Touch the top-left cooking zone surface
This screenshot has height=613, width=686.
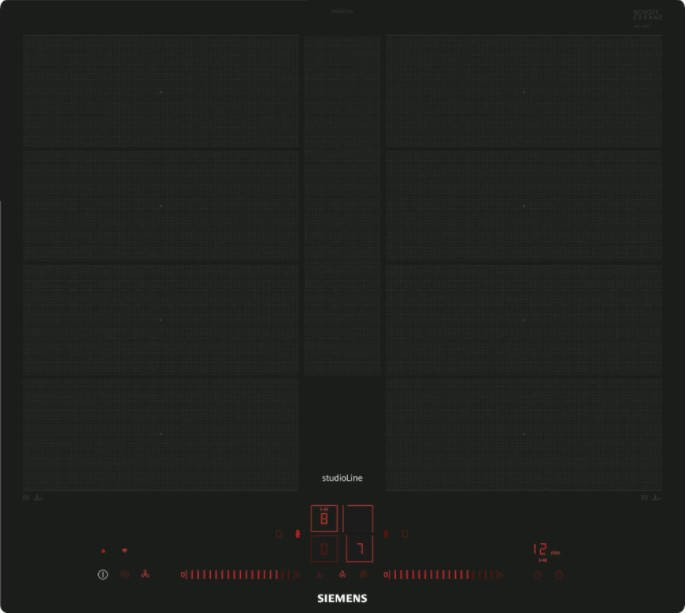(161, 92)
